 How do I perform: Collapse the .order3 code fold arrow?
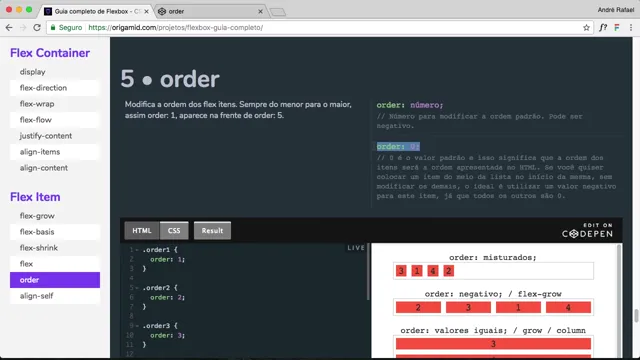tap(137, 326)
